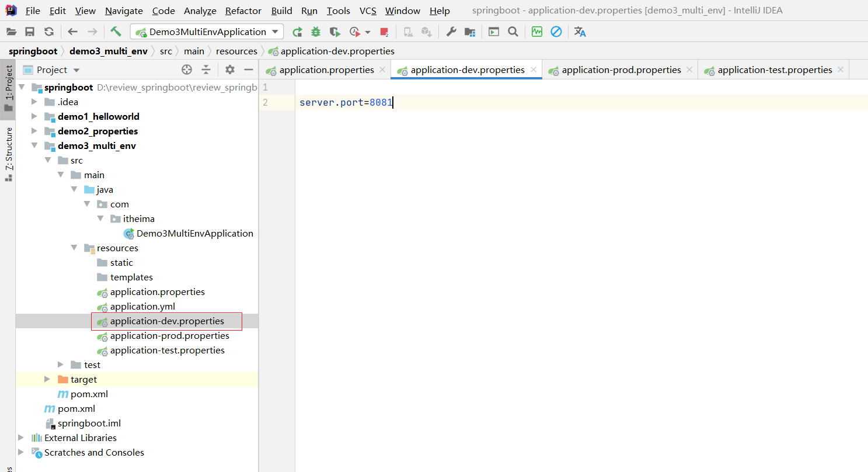Click the Save All floppy disk icon

pos(30,32)
